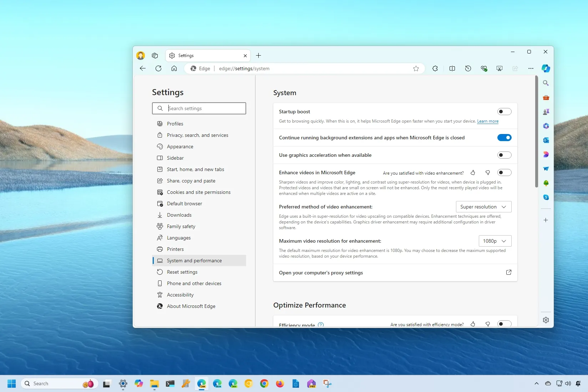Open the Games chess icon in sidebar
This screenshot has width=588, height=392.
(x=546, y=111)
